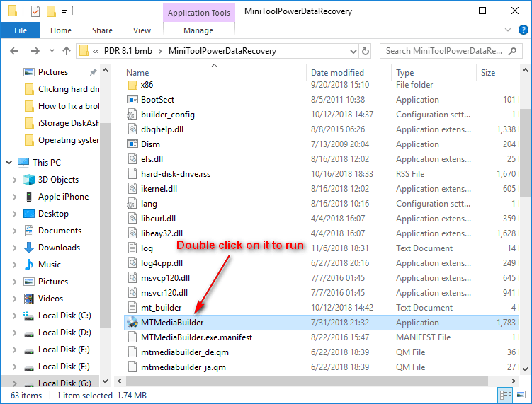Click the MTMediaBuilder application icon

point(132,323)
